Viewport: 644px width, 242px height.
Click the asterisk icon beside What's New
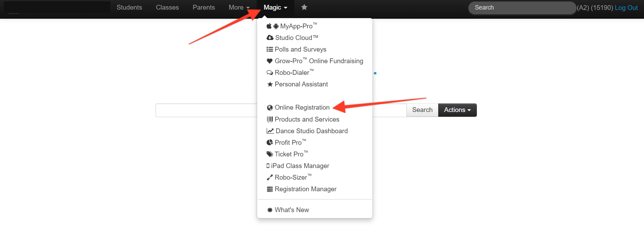(x=270, y=210)
